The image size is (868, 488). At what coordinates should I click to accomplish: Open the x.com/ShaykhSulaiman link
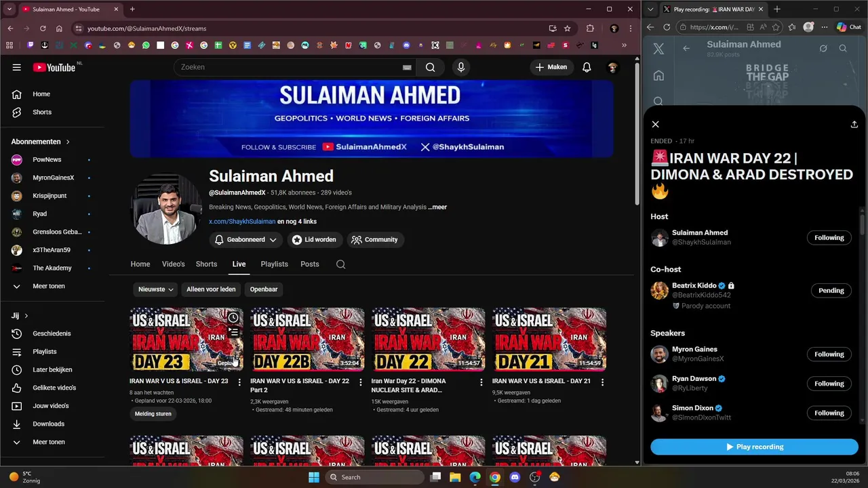[x=242, y=222]
